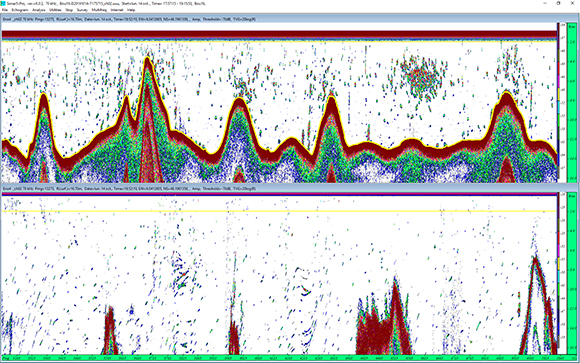Open the Internet menu
580x363 pixels.
(117, 10)
